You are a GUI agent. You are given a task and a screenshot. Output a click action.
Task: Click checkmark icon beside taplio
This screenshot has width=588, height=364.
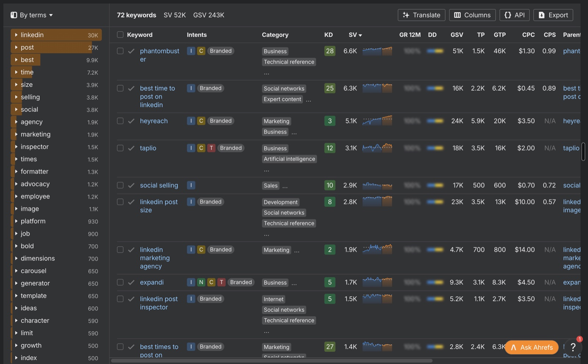click(131, 148)
